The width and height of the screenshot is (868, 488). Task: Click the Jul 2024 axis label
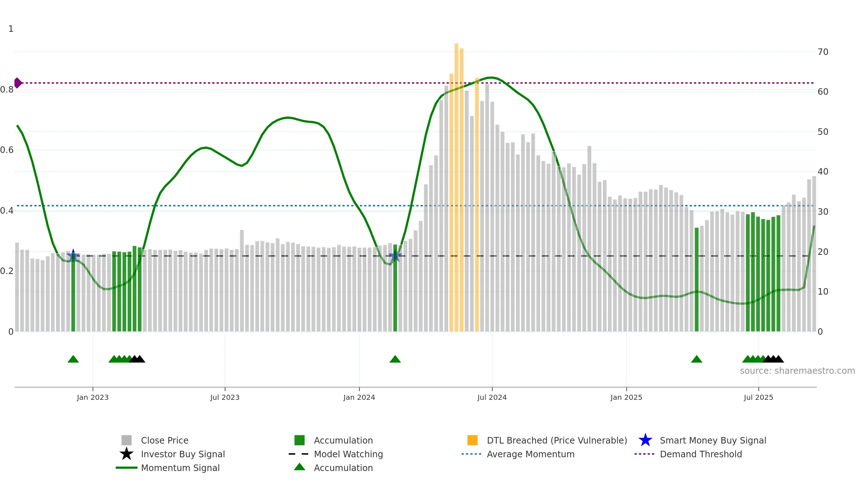(492, 398)
